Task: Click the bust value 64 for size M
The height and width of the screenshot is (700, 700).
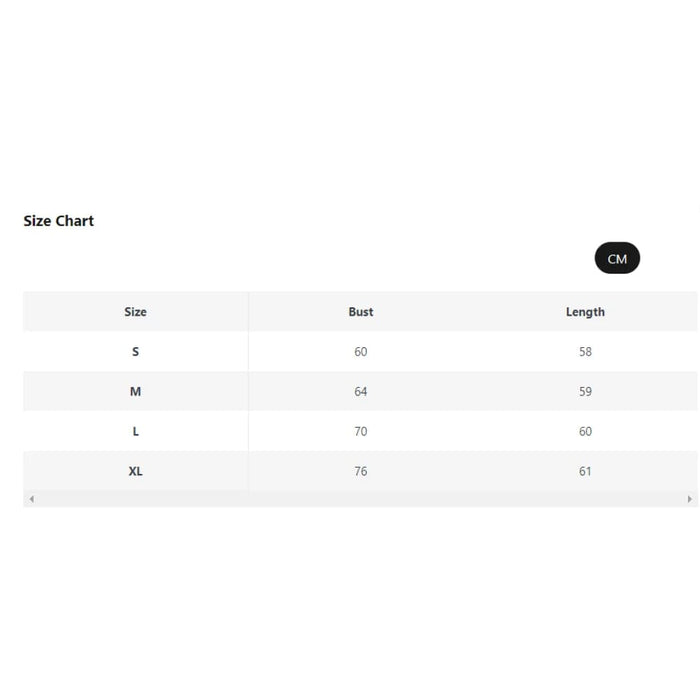Action: click(361, 392)
